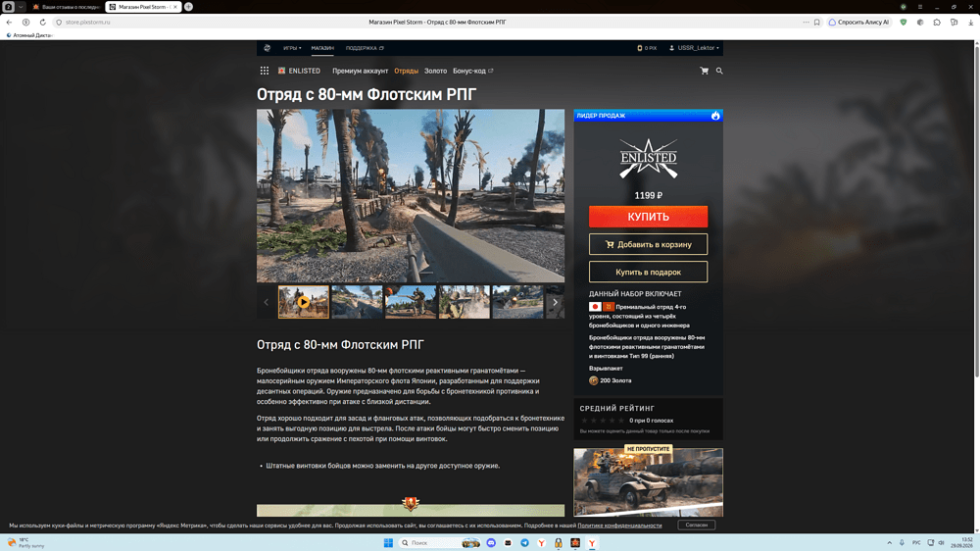Open Атомный Диктант bookmark
The width and height of the screenshot is (980, 551).
pos(29,35)
